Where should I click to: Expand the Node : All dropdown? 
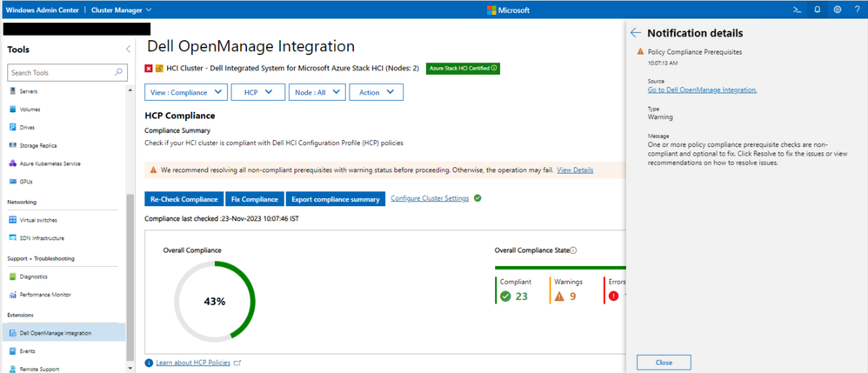coord(317,92)
